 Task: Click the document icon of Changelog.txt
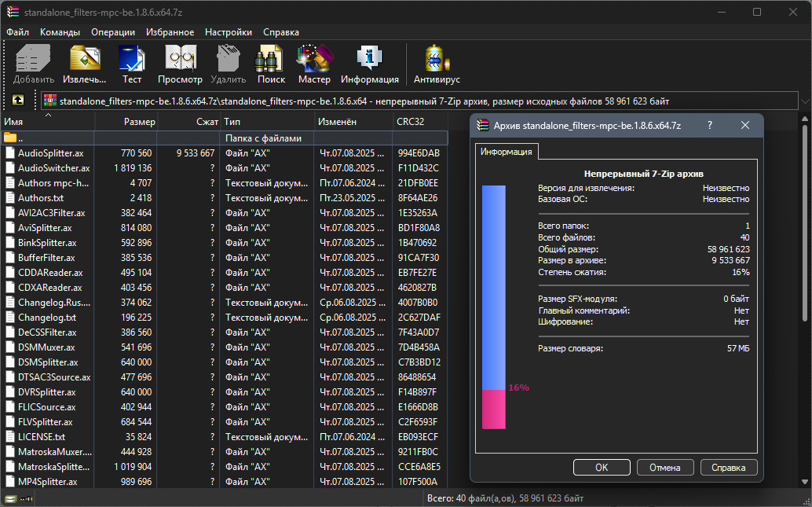(x=10, y=318)
